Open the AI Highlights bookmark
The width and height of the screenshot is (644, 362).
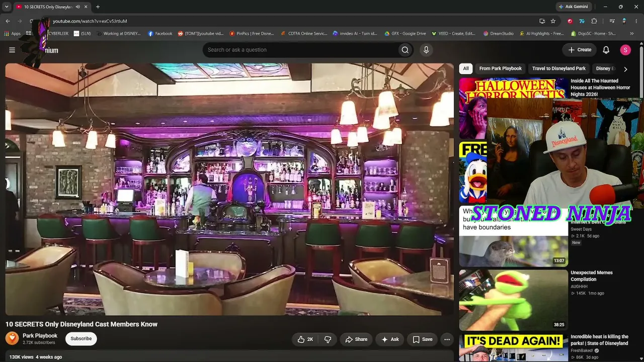541,34
